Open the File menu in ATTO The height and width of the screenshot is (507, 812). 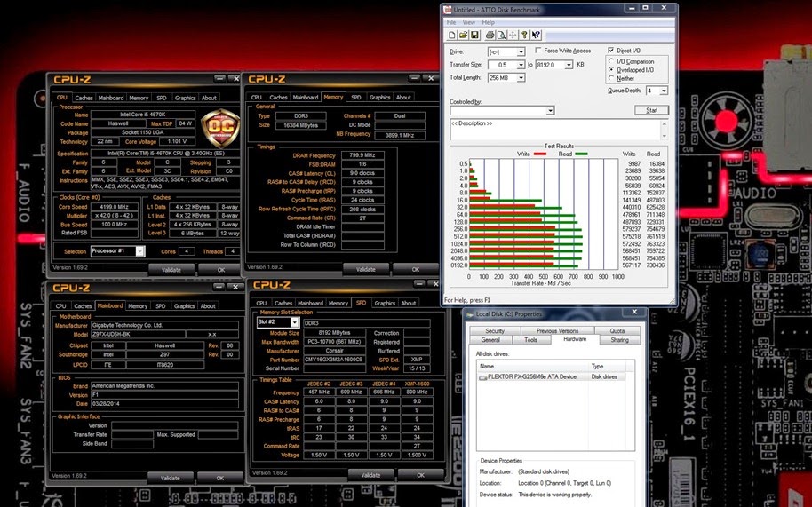coord(451,22)
